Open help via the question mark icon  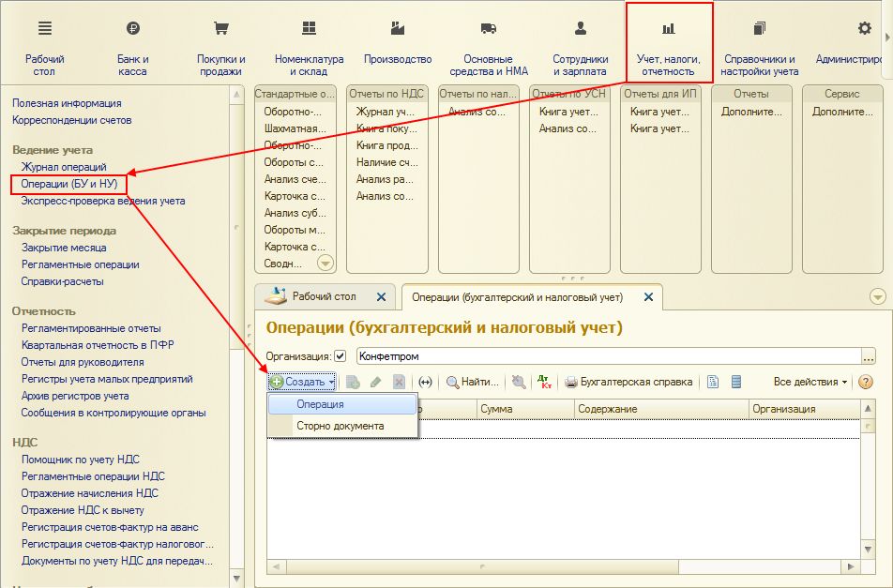[865, 382]
